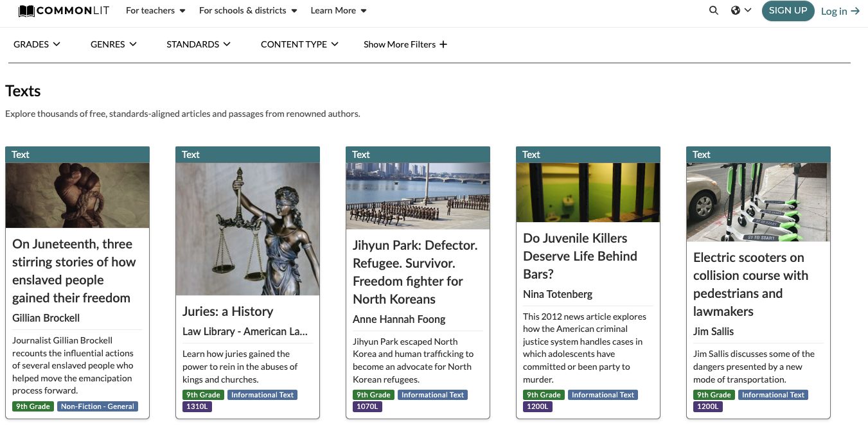Open the Electric scooters article title
Viewport: 868px width, 425px height.
coord(750,284)
